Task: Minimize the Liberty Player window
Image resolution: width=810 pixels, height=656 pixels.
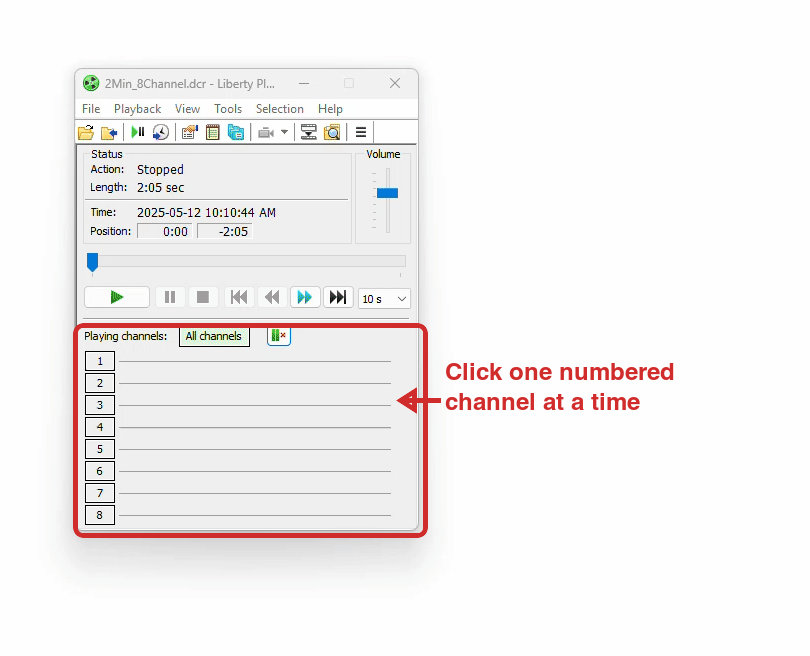Action: pyautogui.click(x=304, y=83)
